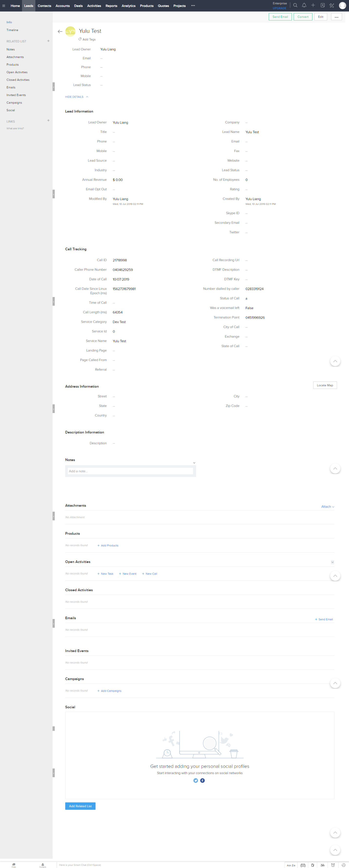
Task: Open the Accounts module tab
Action: (x=63, y=6)
